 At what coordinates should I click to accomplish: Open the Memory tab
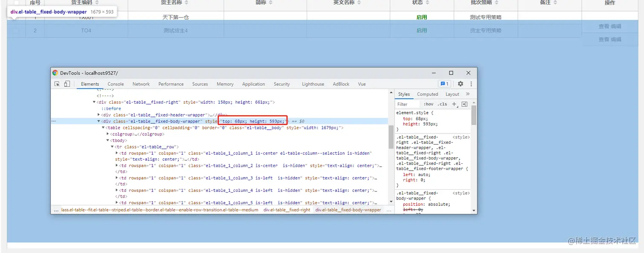click(x=225, y=84)
